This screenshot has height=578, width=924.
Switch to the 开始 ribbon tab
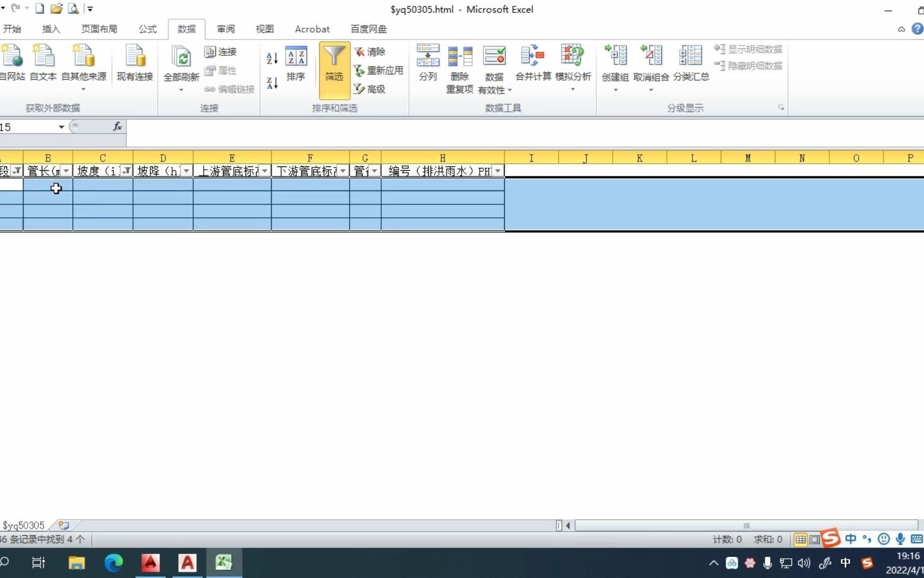pyautogui.click(x=12, y=29)
